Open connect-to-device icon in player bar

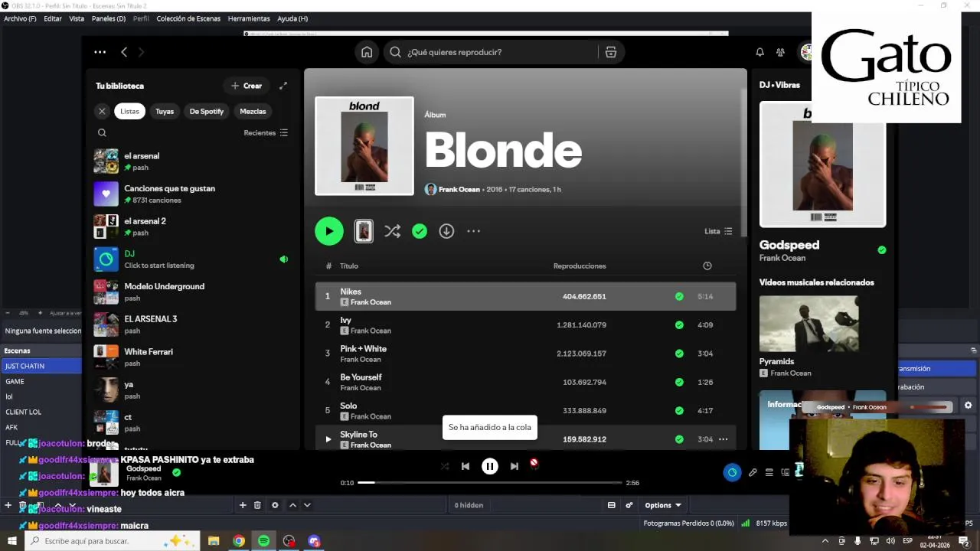(x=785, y=472)
